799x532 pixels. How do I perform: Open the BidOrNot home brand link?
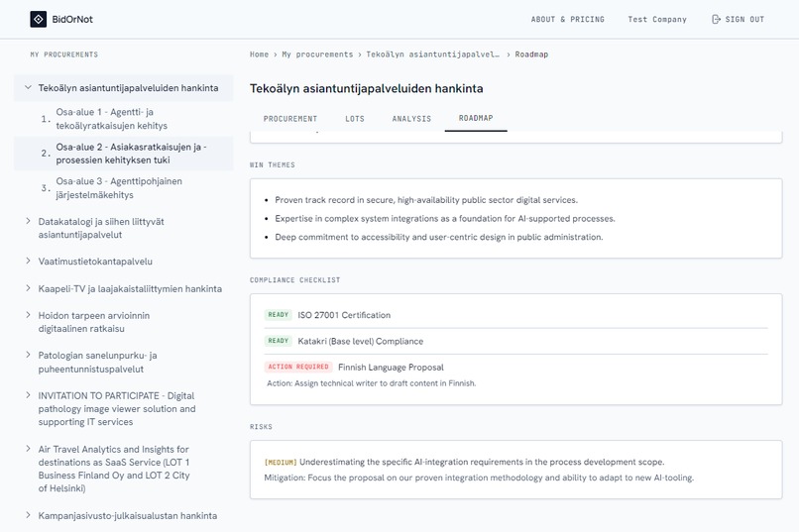tap(61, 20)
